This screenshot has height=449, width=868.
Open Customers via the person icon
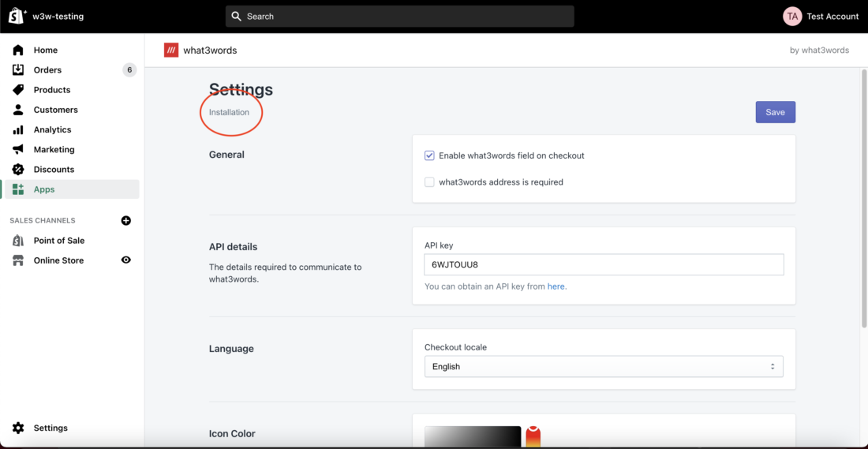(x=18, y=110)
